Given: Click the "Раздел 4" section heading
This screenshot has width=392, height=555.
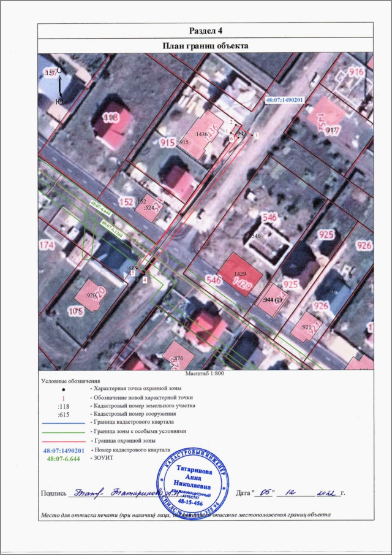Looking at the screenshot, I should coord(205,31).
